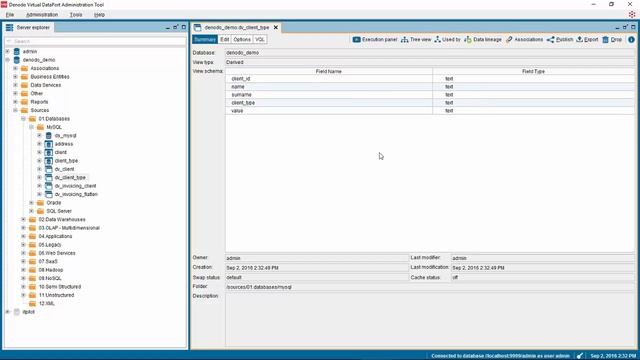Viewport: 640px width, 360px height.
Task: Minimize the Server explorer panel
Action: pos(168,27)
